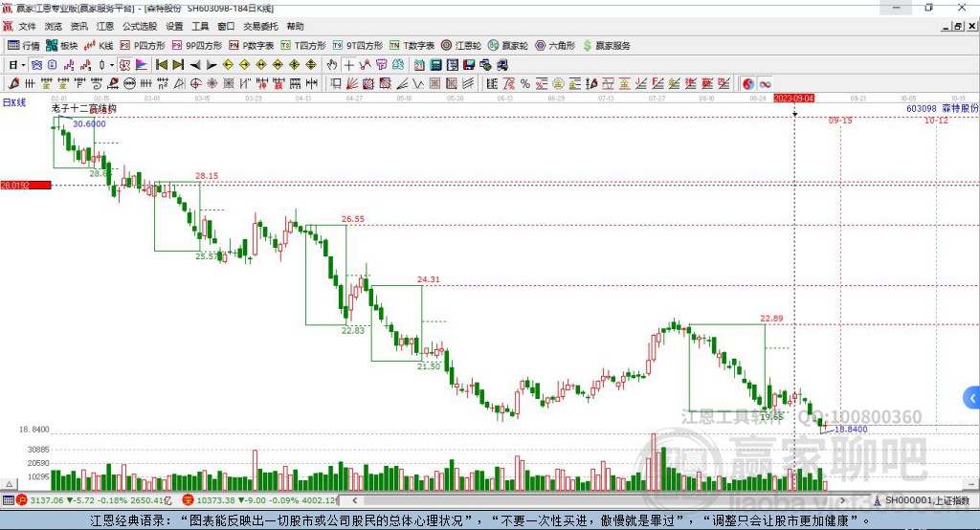Screen dimensions: 980x530
Task: Select the red F-lines tool icon
Action: pos(657,84)
